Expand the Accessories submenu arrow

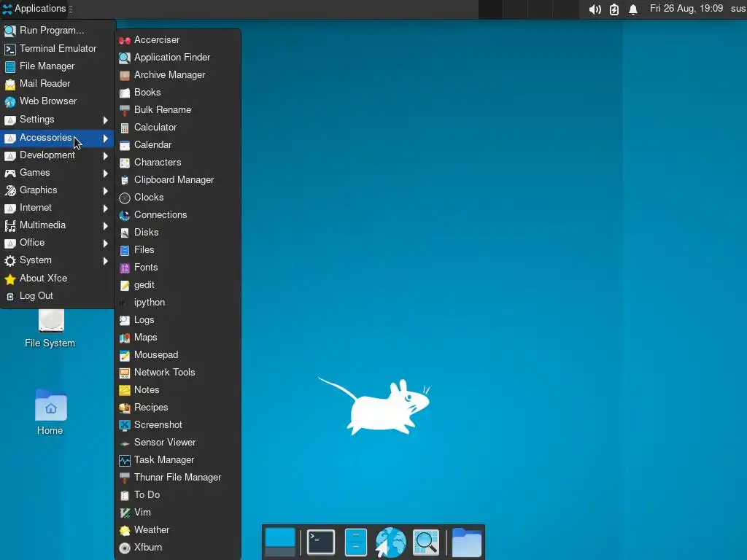point(106,138)
